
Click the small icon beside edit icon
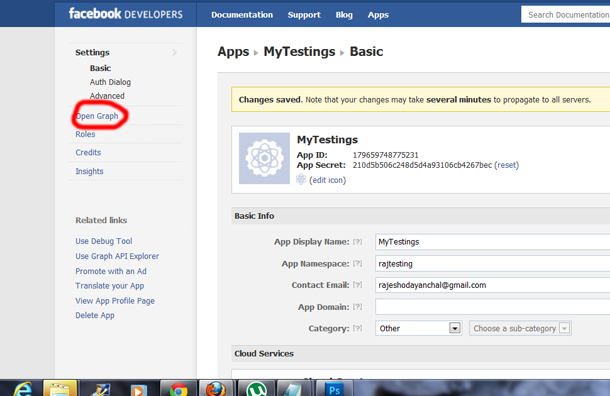(301, 179)
